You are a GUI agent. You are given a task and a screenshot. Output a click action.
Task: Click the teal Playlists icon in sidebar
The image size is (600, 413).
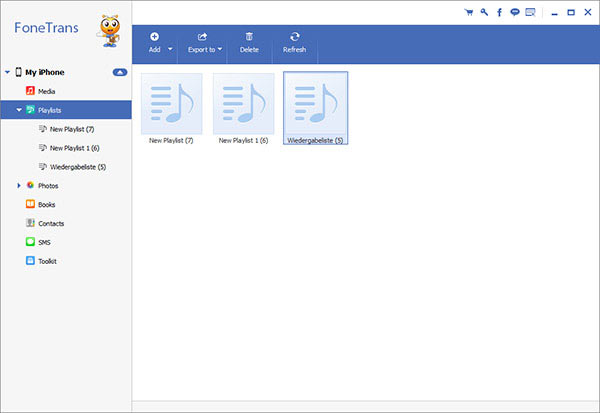tap(30, 110)
